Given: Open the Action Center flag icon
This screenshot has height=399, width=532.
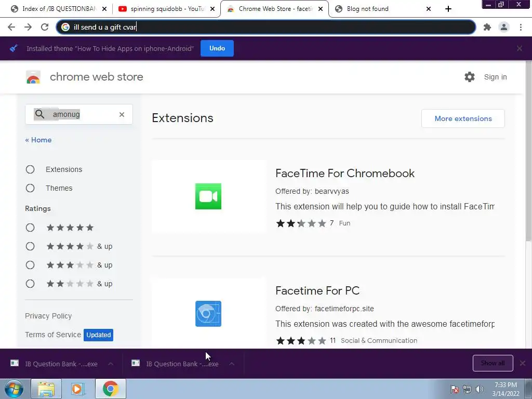Looking at the screenshot, I should [455, 389].
